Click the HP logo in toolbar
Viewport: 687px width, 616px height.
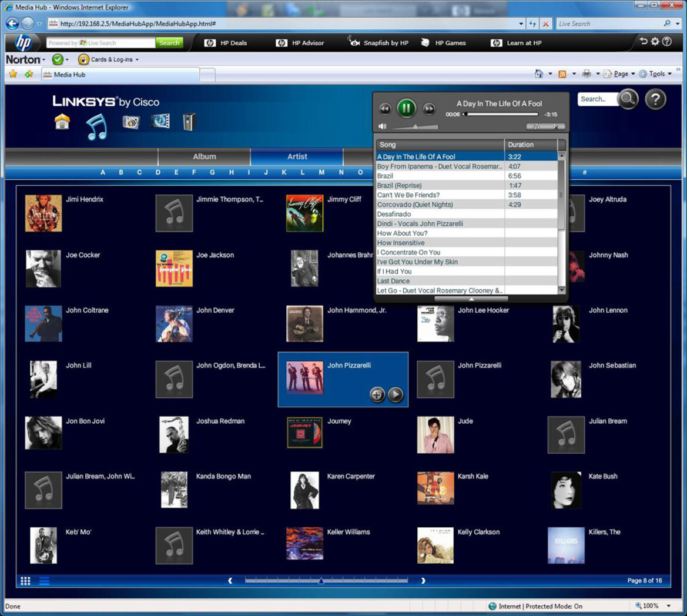[x=23, y=42]
